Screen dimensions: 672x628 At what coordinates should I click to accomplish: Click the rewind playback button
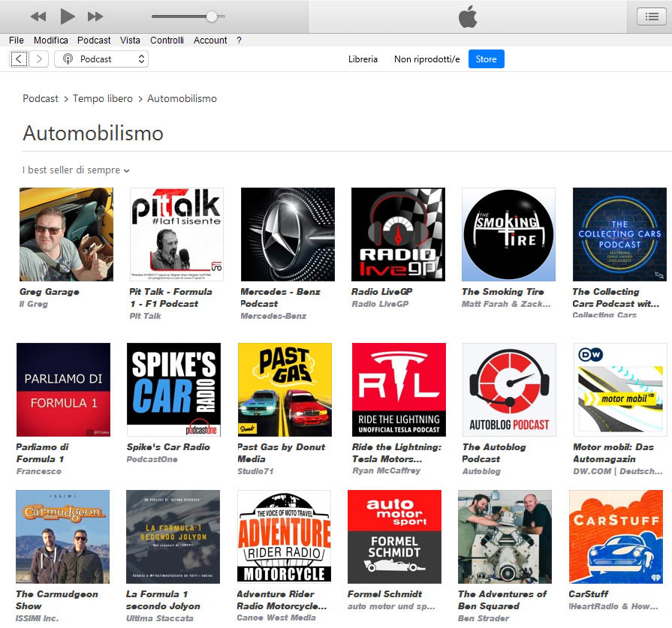[38, 17]
